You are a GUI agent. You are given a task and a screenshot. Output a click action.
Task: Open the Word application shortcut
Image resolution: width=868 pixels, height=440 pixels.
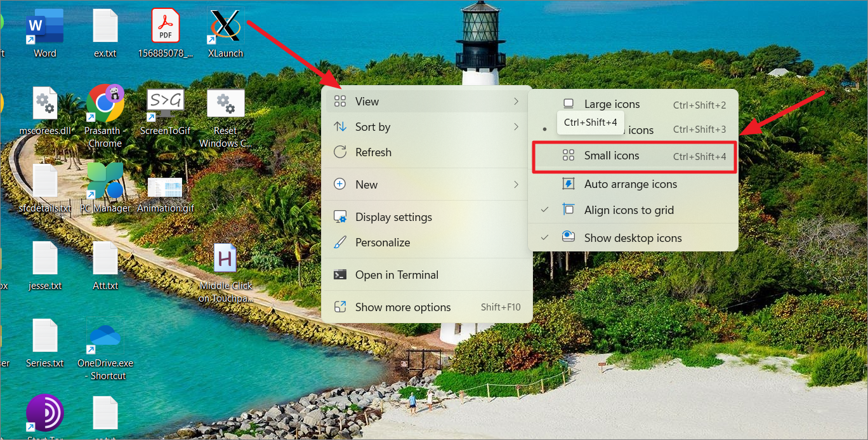click(x=44, y=29)
